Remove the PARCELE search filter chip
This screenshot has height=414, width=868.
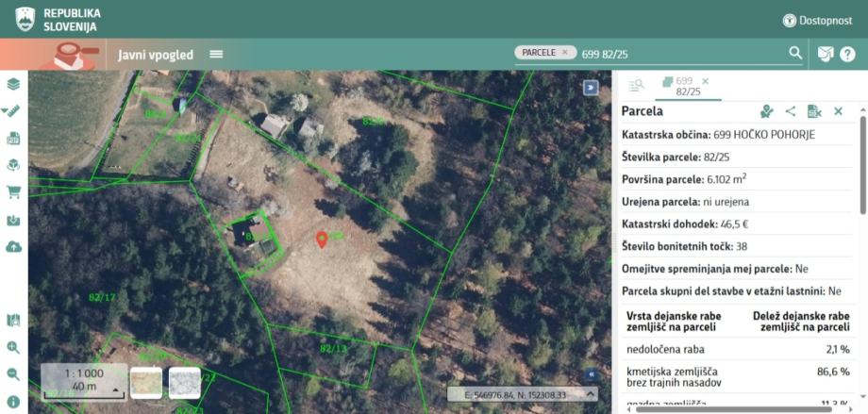click(x=565, y=53)
